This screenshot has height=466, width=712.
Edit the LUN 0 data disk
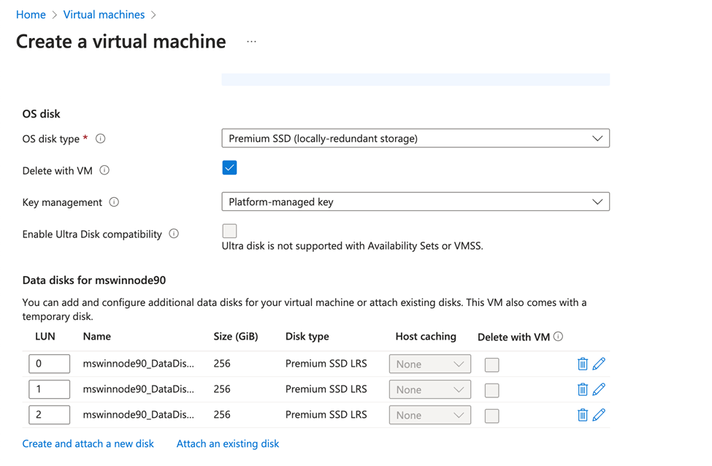click(600, 364)
